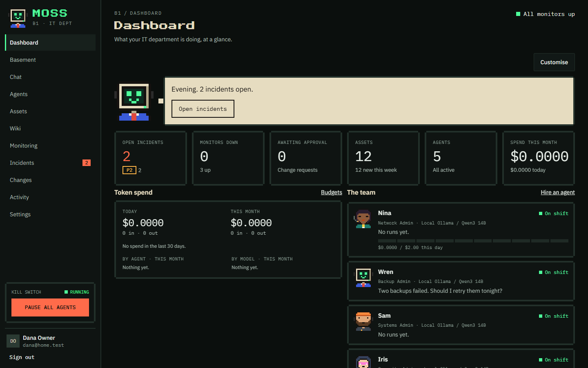Go to Dashboard in the sidebar
Image resolution: width=588 pixels, height=368 pixels.
50,43
